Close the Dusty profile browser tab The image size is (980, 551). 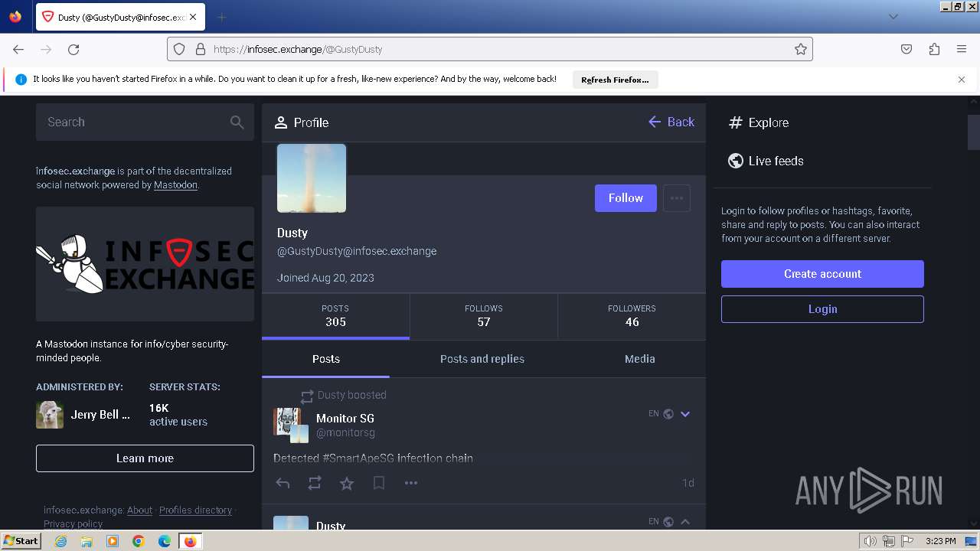[x=193, y=17]
